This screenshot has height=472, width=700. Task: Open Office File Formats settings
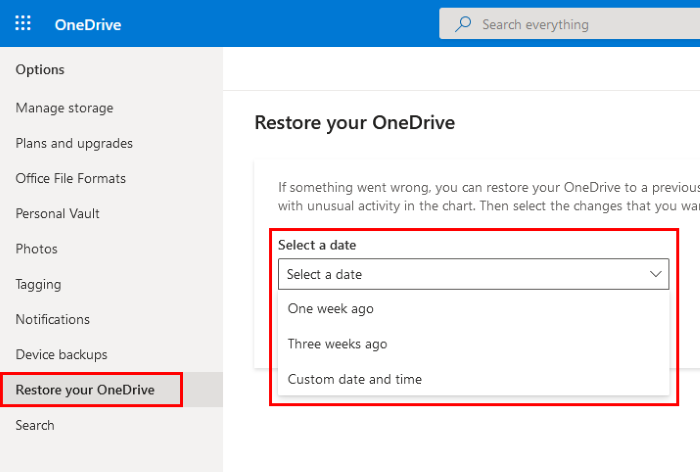(x=70, y=178)
